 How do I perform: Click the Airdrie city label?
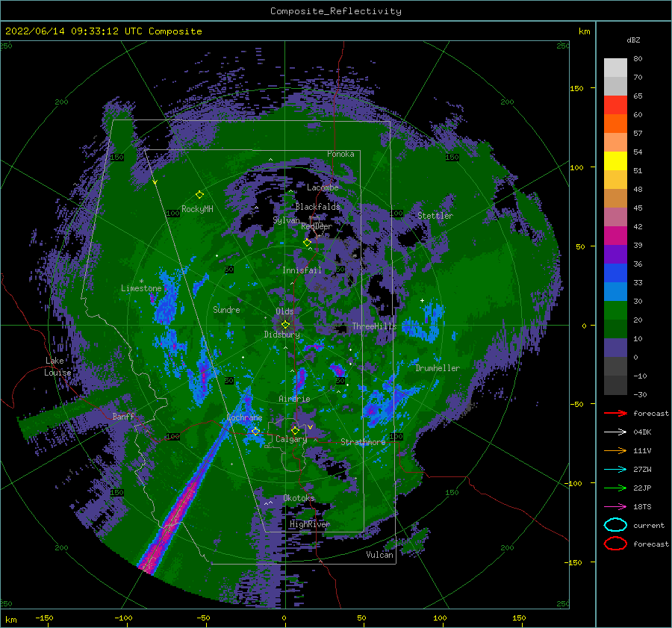pos(294,399)
